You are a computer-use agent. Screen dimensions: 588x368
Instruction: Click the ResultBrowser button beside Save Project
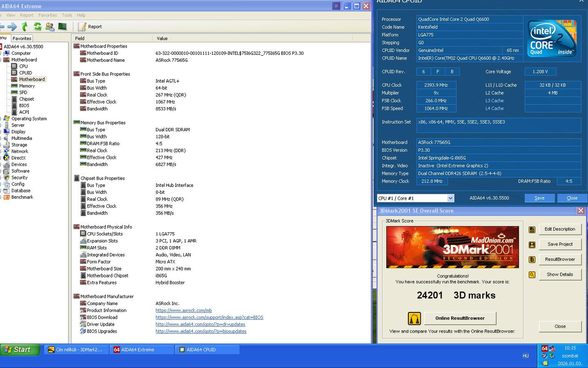(x=560, y=259)
